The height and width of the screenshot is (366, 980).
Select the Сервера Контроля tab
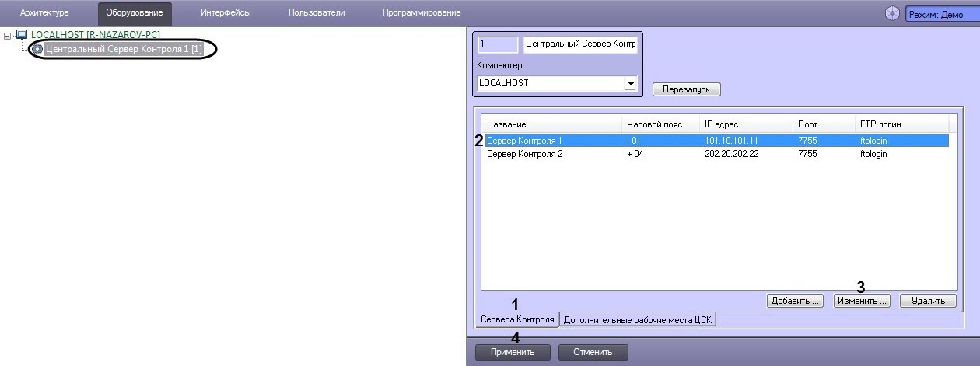click(517, 319)
